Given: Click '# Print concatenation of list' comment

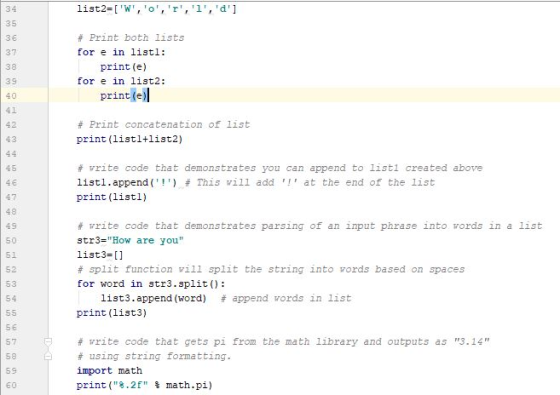Looking at the screenshot, I should point(163,125).
